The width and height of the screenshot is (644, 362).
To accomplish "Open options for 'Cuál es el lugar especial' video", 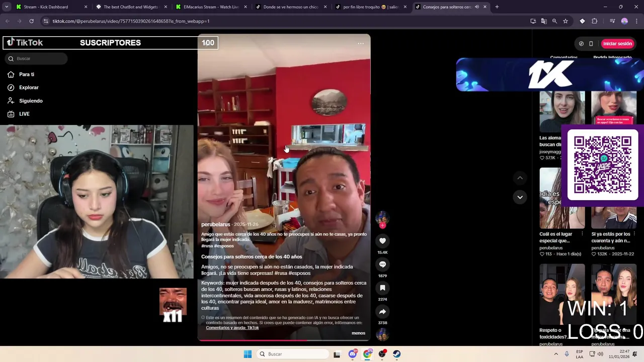I will (x=582, y=234).
